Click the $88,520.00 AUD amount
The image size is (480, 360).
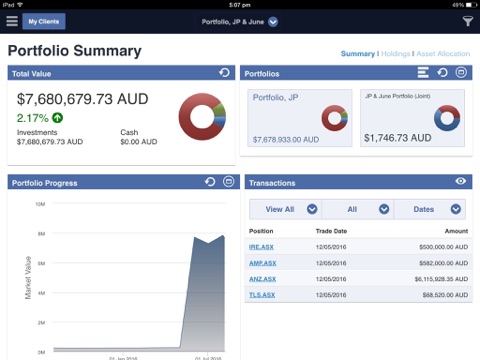445,295
